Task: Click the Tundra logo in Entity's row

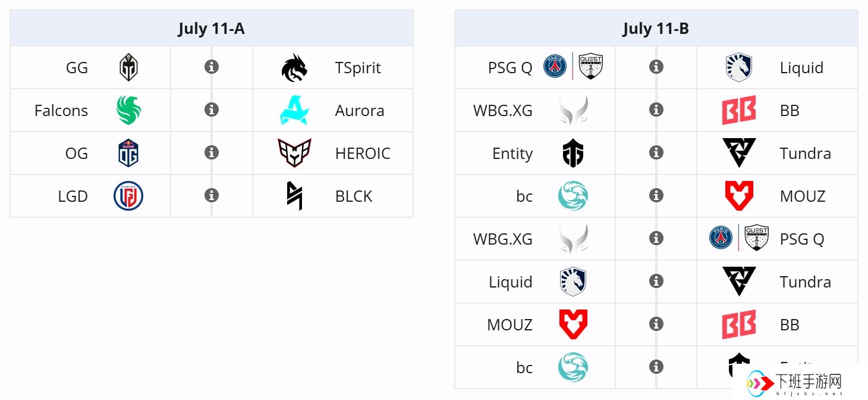Action: [x=739, y=153]
